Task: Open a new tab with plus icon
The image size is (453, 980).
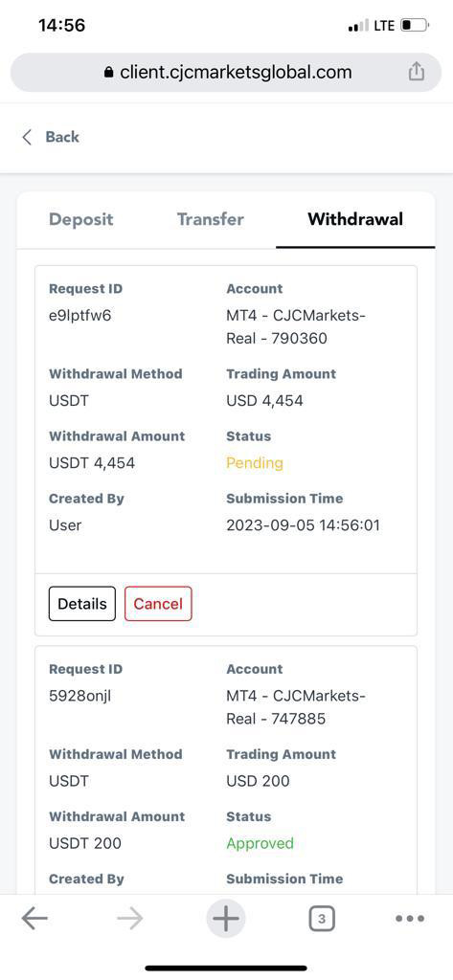Action: pyautogui.click(x=226, y=918)
